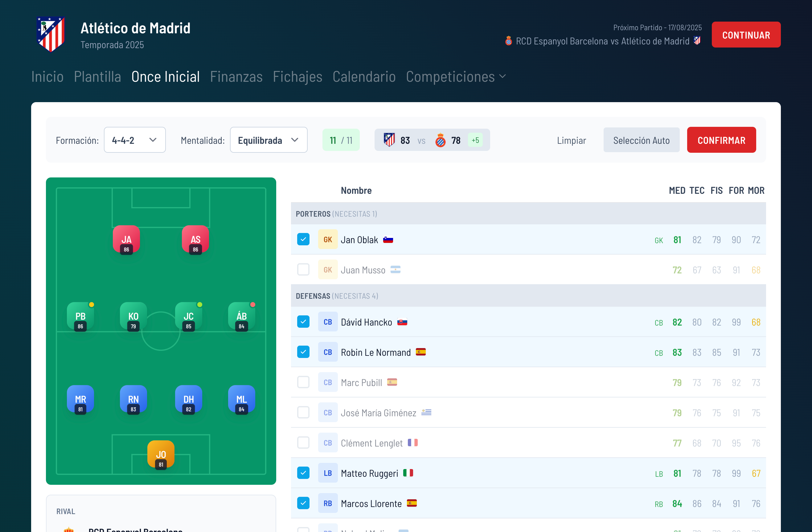
Task: Tick the Marc Pubill checkbox
Action: tap(303, 382)
